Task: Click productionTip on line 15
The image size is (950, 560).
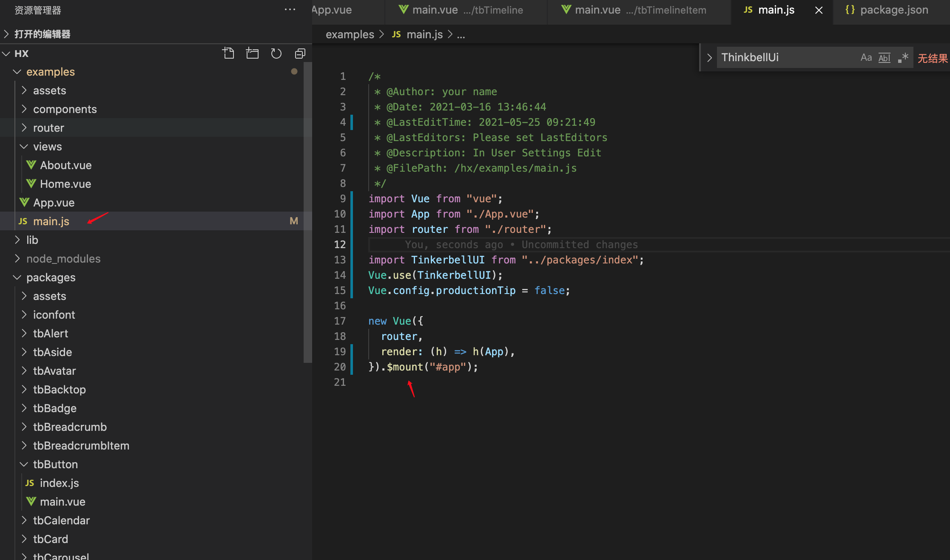Action: click(x=475, y=290)
